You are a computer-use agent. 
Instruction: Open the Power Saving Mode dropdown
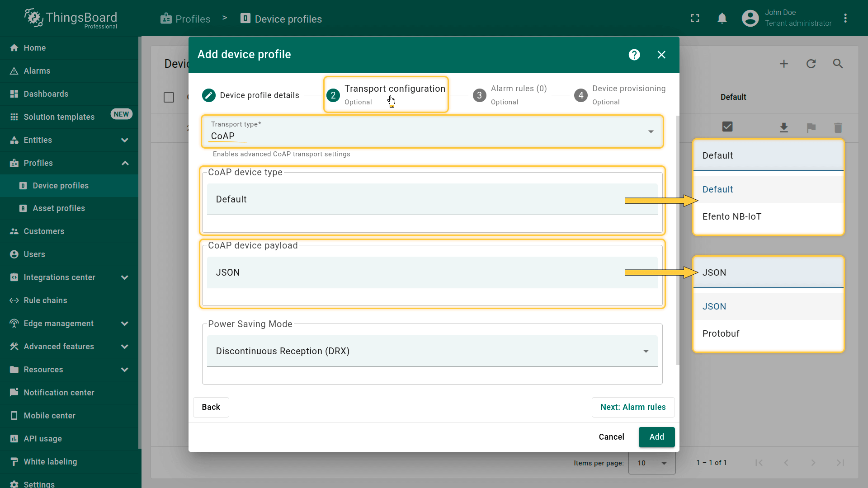[432, 351]
